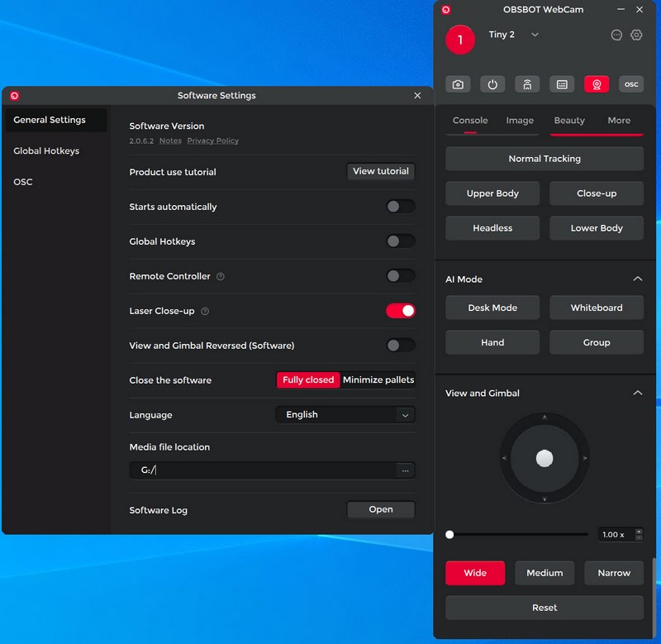Select the Fully closed option
This screenshot has width=661, height=644.
tap(308, 380)
